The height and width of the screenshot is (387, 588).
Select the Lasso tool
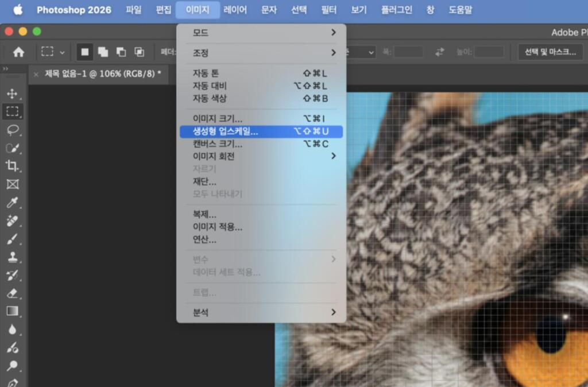point(12,130)
